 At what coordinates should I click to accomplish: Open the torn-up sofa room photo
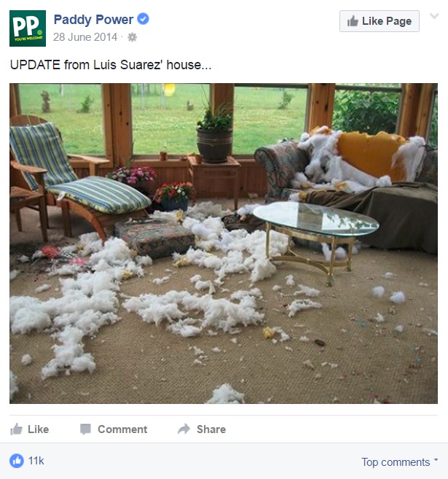[x=224, y=244]
